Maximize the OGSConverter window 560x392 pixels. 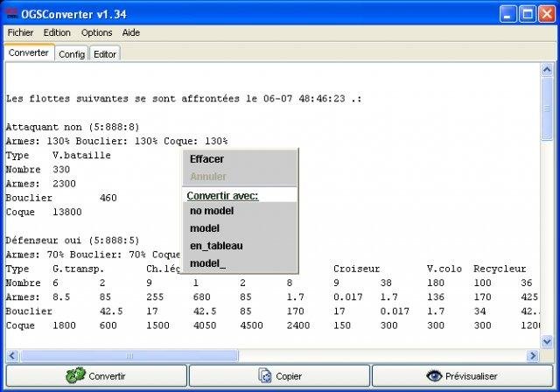527,14
